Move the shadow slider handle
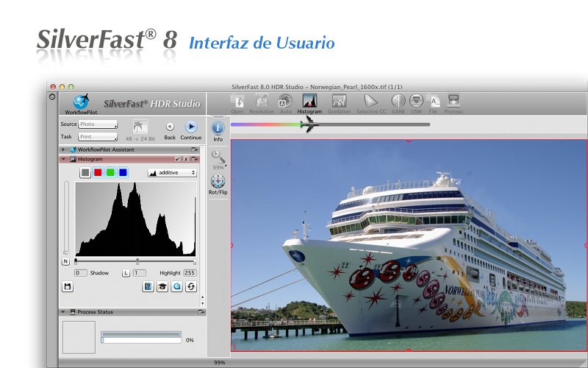The image size is (588, 368). (x=76, y=261)
